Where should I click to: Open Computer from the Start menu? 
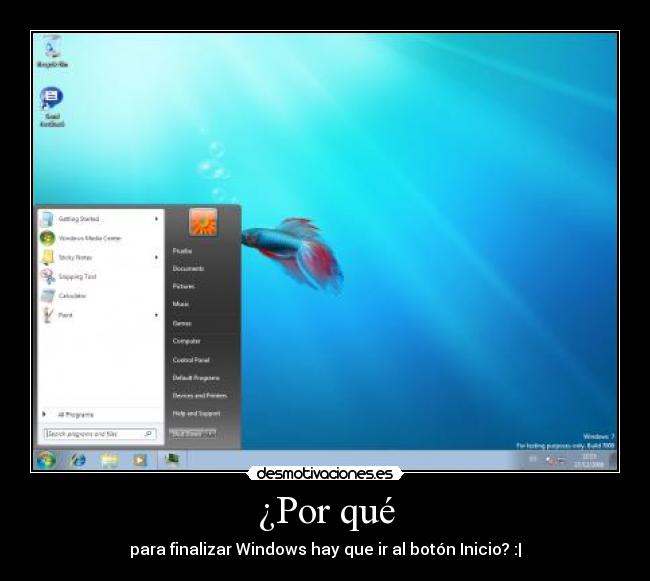click(186, 341)
